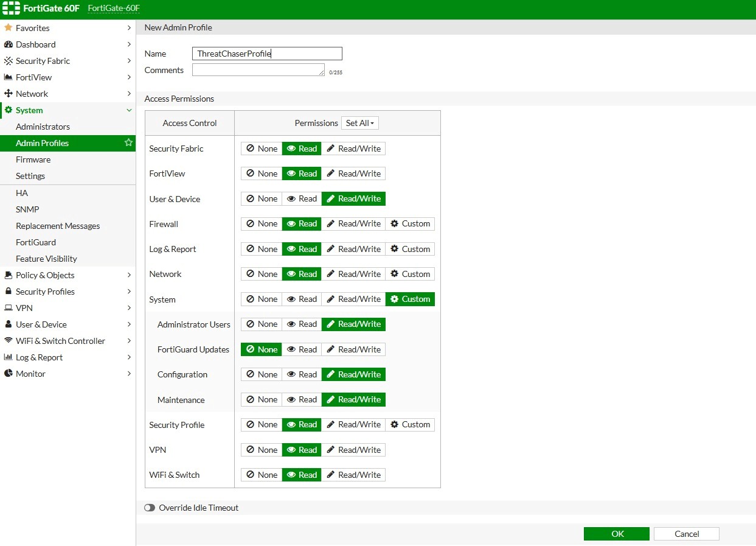Set Security Fabric permission to None
756x546 pixels.
[x=262, y=149]
